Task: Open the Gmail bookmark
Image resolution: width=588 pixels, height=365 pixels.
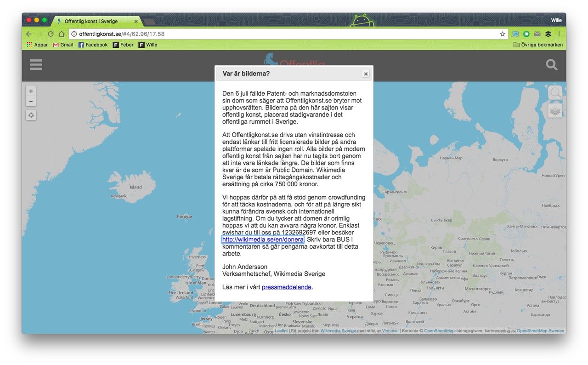Action: point(63,45)
